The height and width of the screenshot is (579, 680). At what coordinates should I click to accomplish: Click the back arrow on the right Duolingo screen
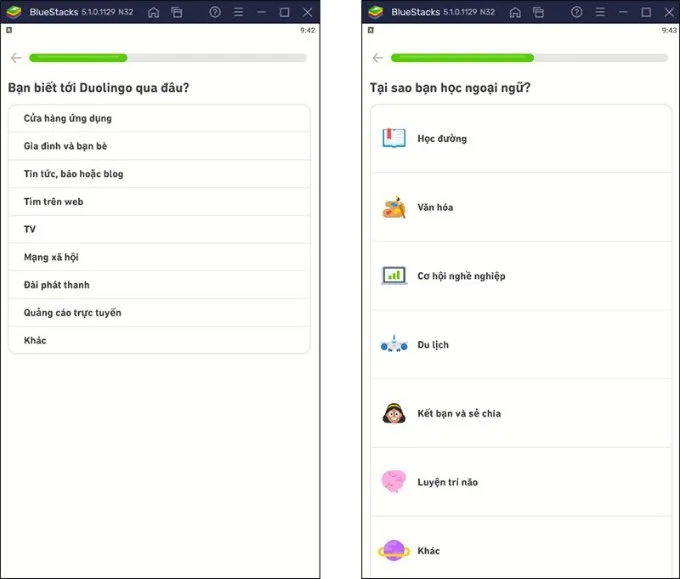click(x=378, y=58)
